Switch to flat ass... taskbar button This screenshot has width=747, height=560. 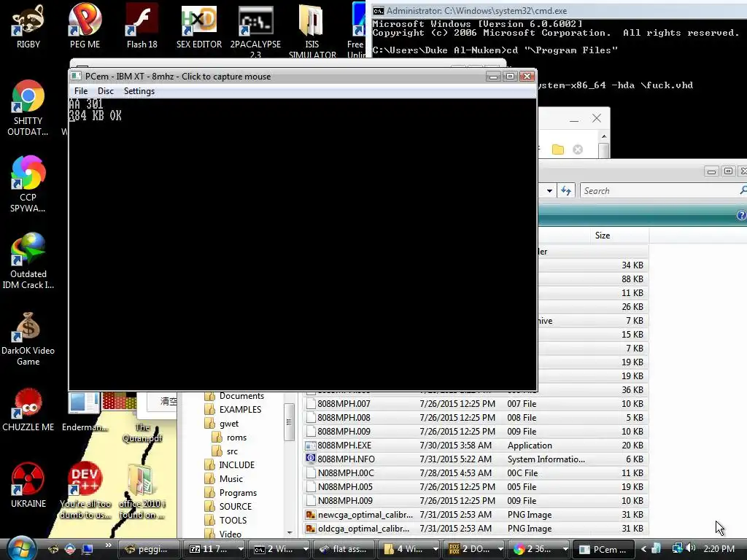[344, 549]
